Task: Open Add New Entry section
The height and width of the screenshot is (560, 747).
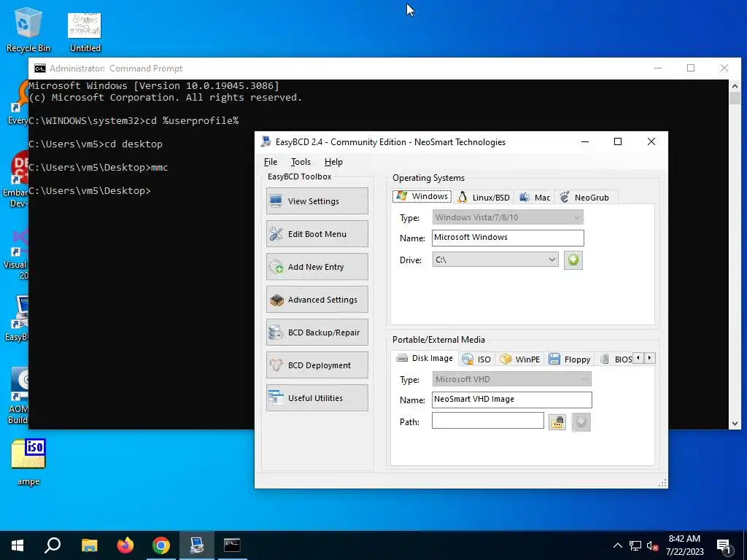Action: click(x=317, y=267)
